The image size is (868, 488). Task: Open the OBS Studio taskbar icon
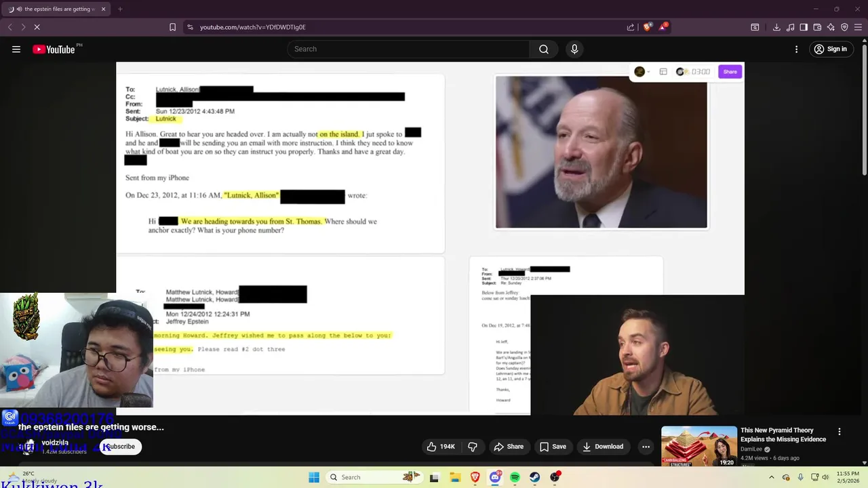pyautogui.click(x=555, y=477)
